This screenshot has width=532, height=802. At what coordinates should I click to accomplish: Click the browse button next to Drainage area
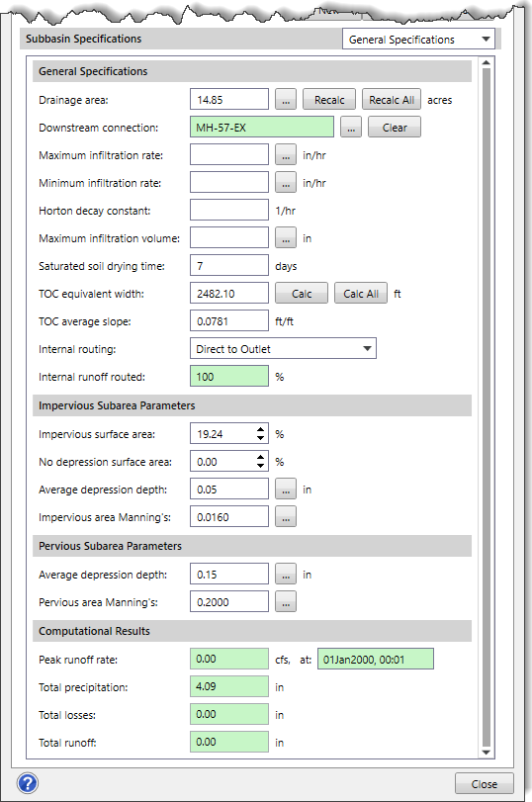click(x=286, y=99)
